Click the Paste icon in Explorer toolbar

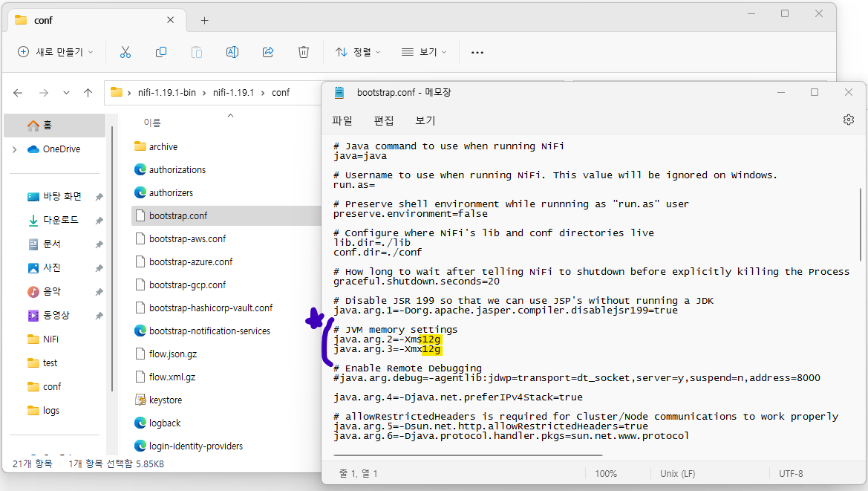197,52
